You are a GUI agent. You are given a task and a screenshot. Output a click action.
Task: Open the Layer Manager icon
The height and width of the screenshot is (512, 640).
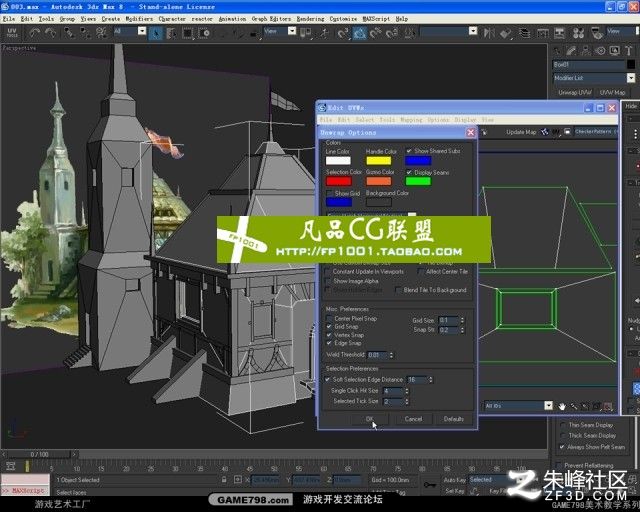pyautogui.click(x=524, y=33)
